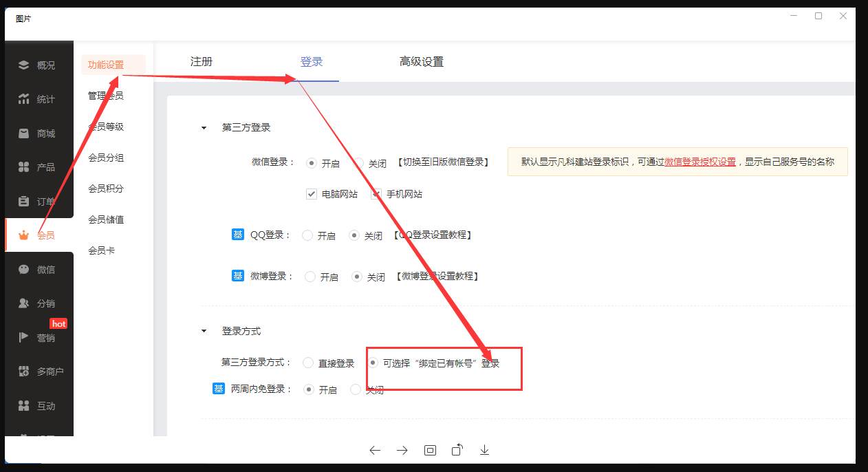This screenshot has height=472, width=868.
Task: Open the 商城 mall sidebar icon
Action: 24,133
